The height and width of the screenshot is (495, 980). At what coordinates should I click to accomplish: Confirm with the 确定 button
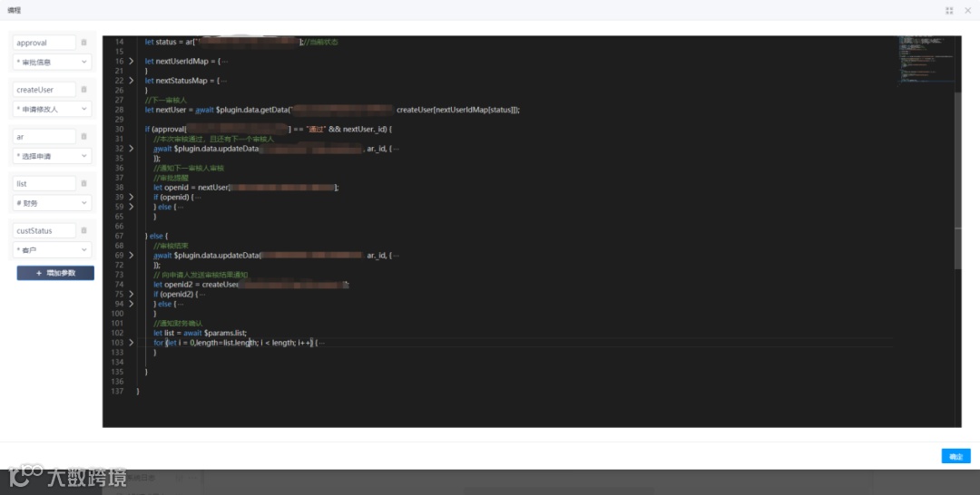pyautogui.click(x=955, y=456)
